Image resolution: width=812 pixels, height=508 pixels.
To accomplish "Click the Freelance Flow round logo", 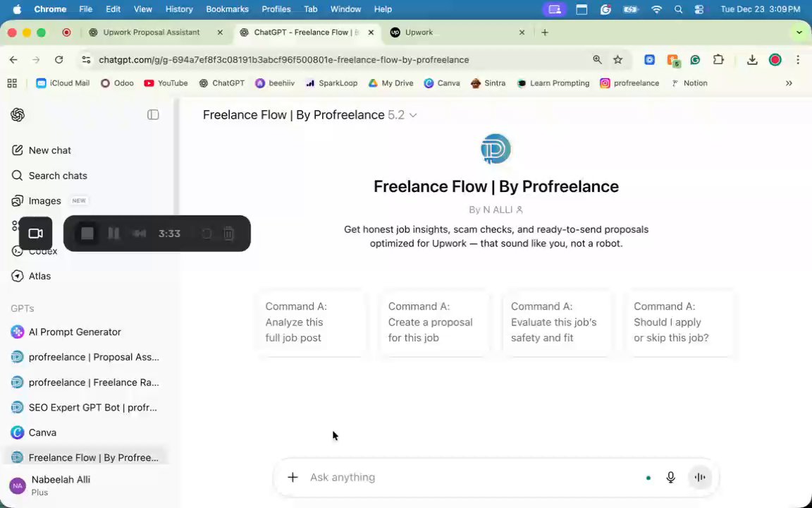I will click(496, 149).
